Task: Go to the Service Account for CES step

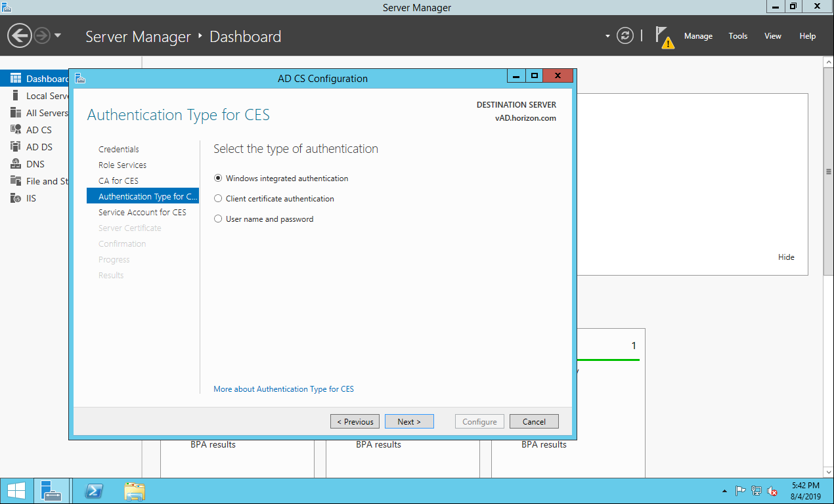Action: pos(142,212)
